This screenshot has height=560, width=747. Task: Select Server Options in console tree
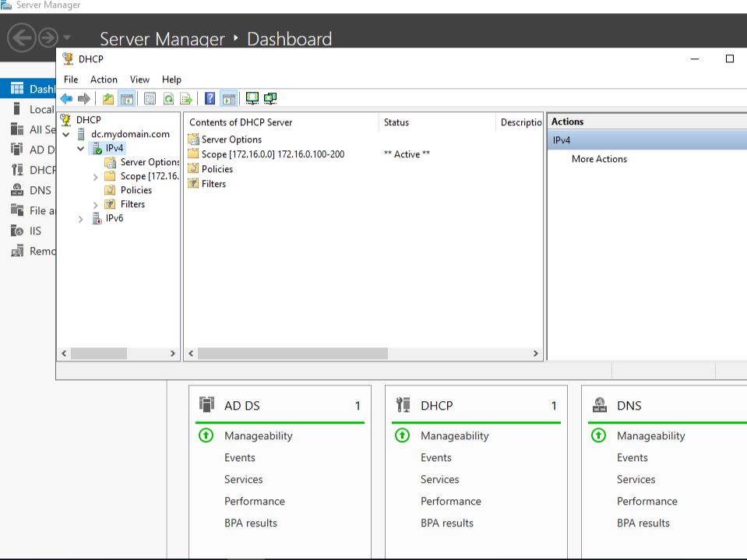pyautogui.click(x=149, y=162)
